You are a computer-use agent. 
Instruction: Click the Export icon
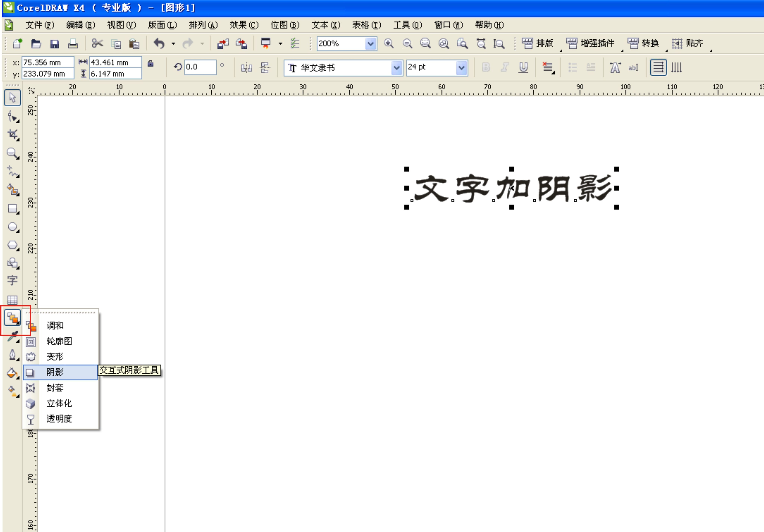[242, 44]
